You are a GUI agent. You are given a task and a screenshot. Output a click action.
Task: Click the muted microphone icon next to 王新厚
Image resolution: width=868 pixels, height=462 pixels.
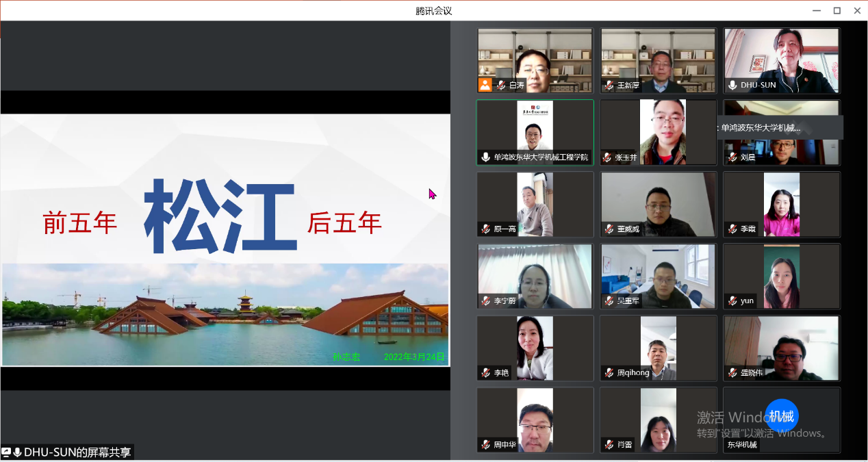tap(608, 86)
